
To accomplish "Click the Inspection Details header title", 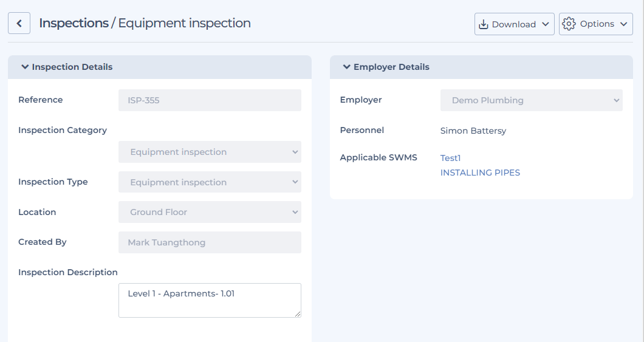I will (x=72, y=67).
